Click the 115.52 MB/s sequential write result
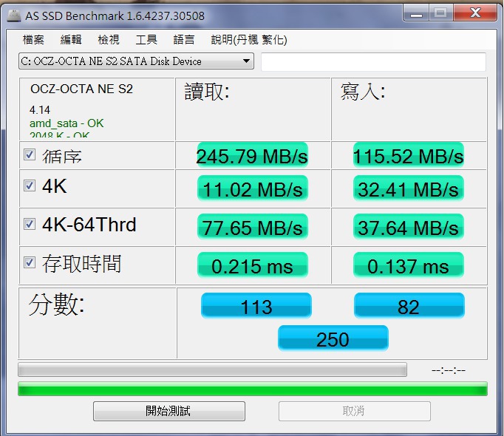 tap(409, 156)
